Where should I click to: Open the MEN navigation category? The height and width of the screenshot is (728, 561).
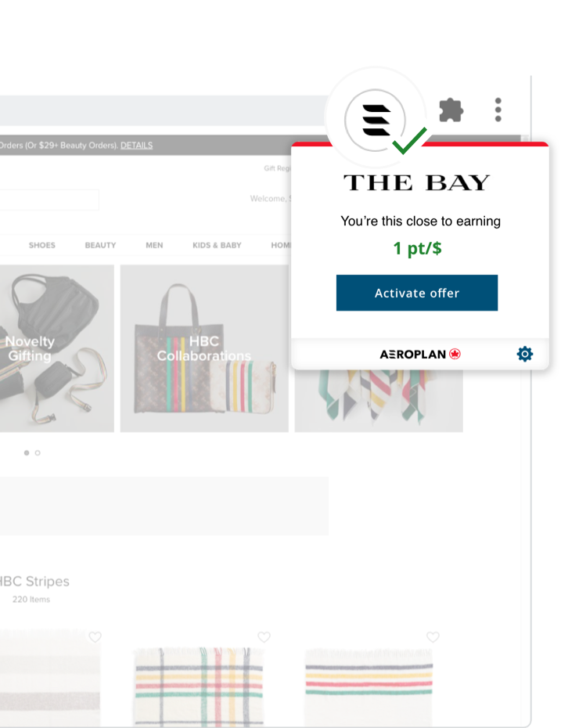click(154, 245)
